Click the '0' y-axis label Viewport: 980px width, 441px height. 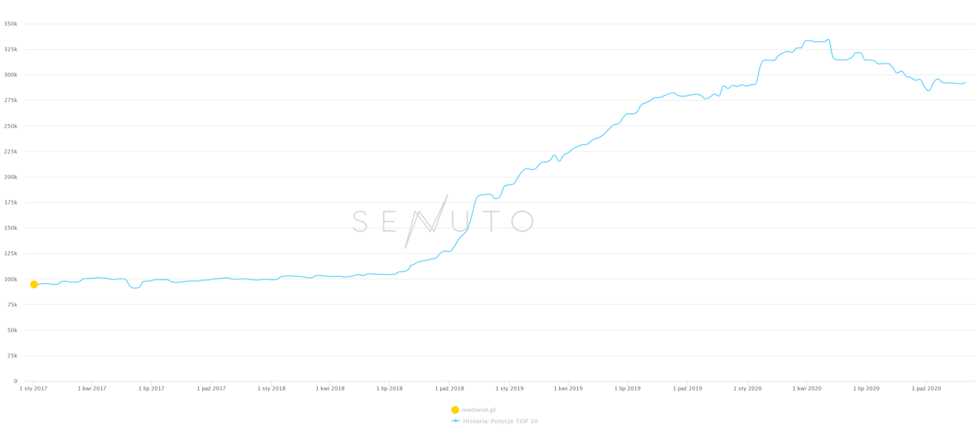[x=15, y=381]
